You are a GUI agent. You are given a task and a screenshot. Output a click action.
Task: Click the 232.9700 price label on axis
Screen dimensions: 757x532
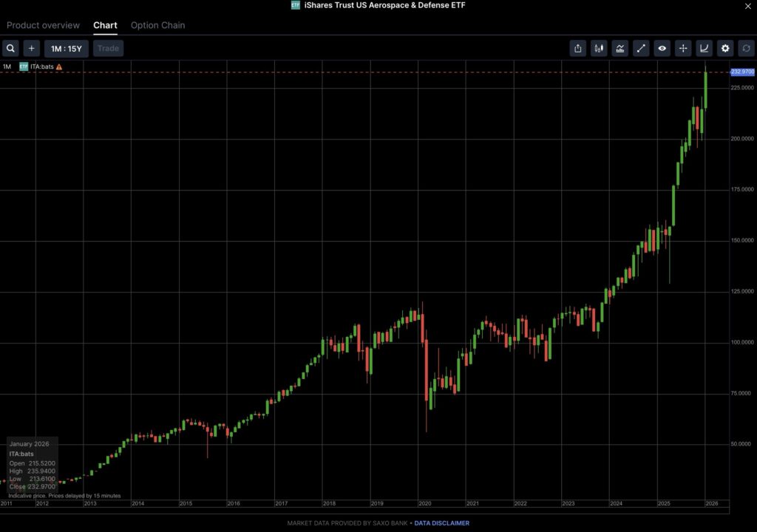tap(741, 72)
